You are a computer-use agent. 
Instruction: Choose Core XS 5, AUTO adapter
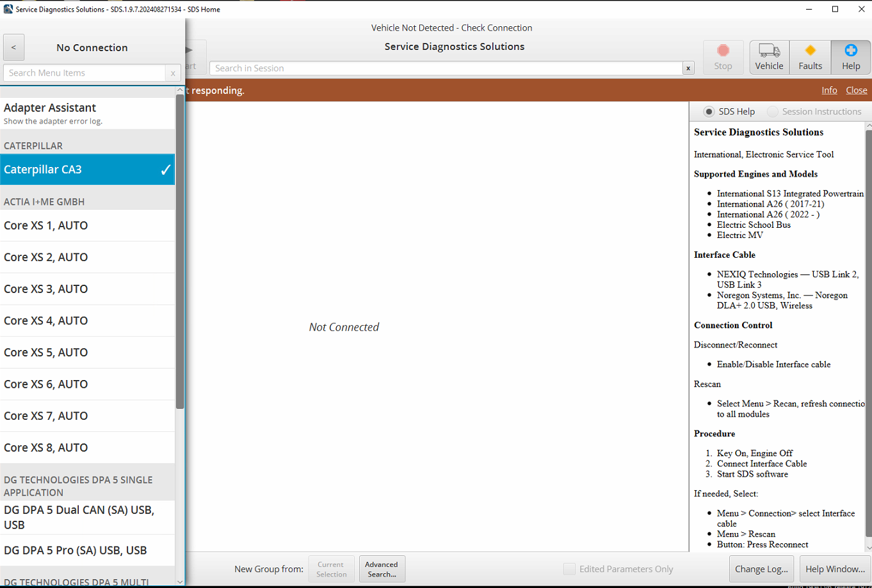[87, 353]
